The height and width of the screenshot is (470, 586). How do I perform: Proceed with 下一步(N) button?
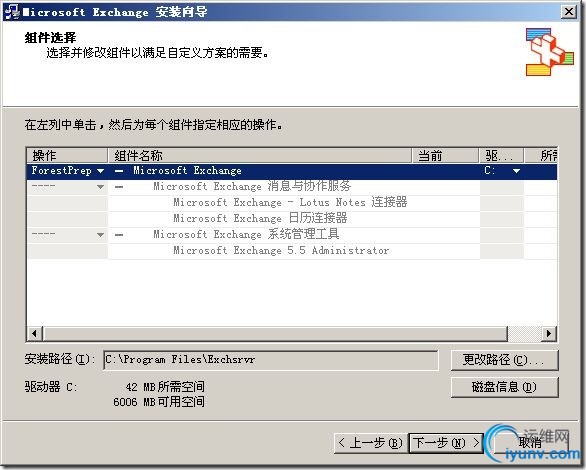coord(446,443)
